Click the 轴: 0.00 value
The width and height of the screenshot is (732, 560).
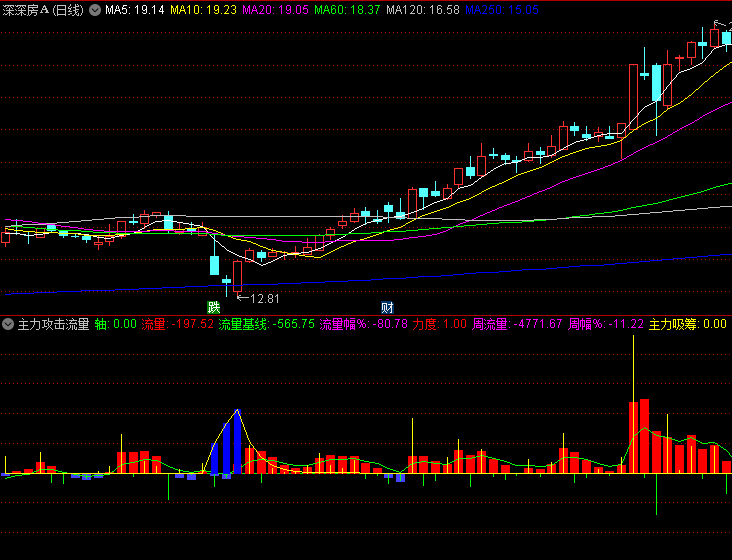(116, 324)
